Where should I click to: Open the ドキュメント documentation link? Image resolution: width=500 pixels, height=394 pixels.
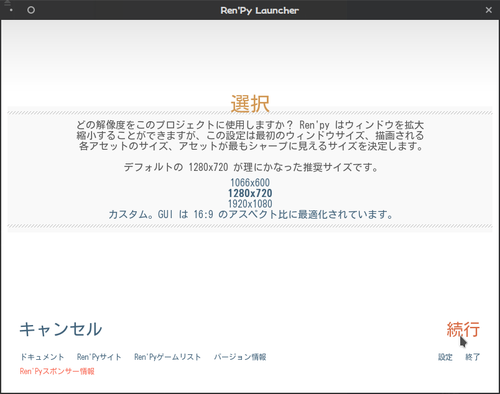tap(42, 357)
